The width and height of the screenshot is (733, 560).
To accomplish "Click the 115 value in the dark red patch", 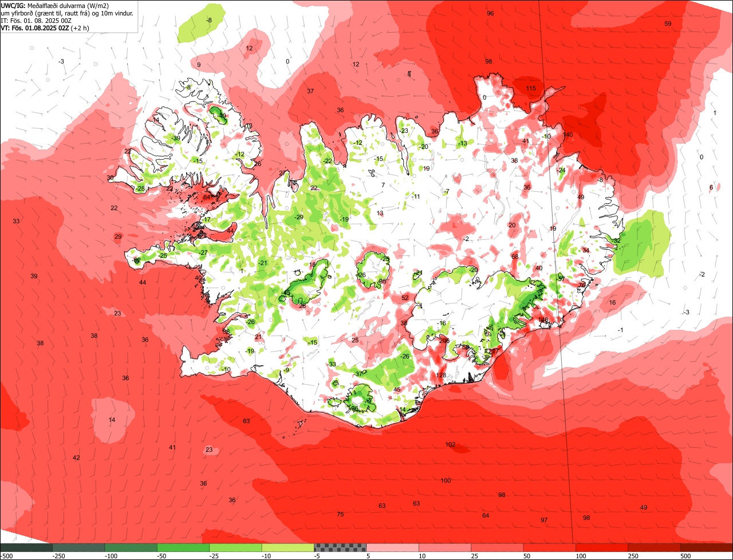I will point(531,88).
